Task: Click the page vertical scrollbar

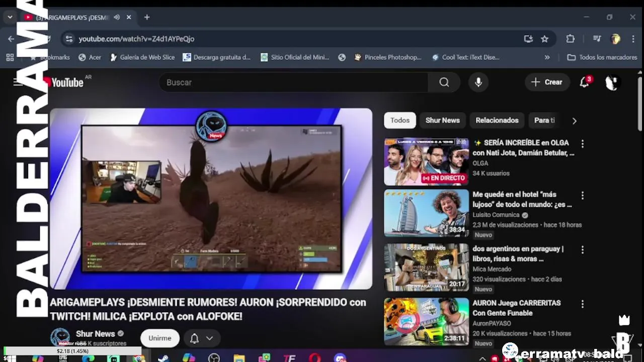Action: coord(640,105)
